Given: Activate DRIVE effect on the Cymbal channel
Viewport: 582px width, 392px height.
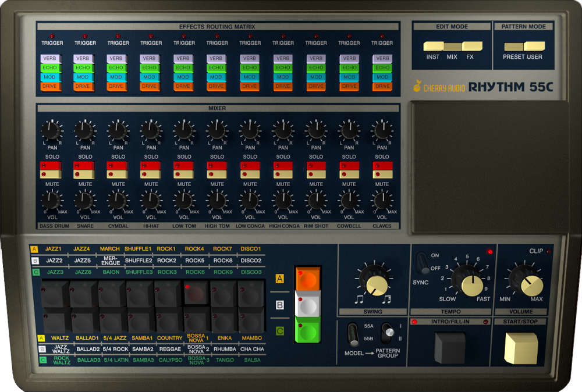Looking at the screenshot, I should [116, 86].
